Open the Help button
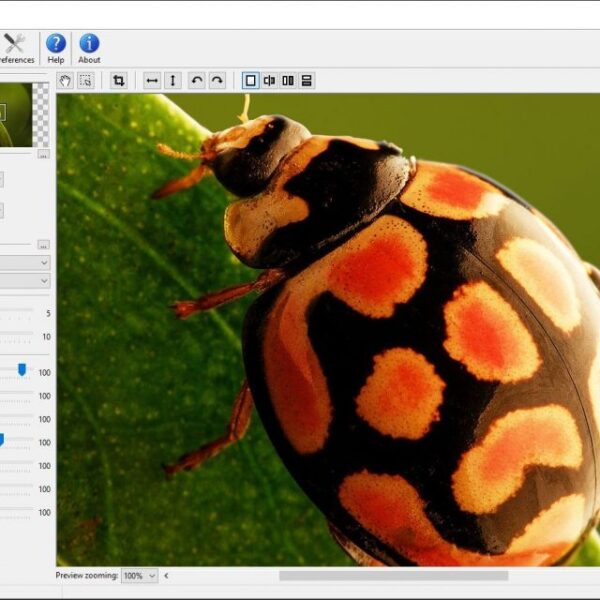 point(56,49)
